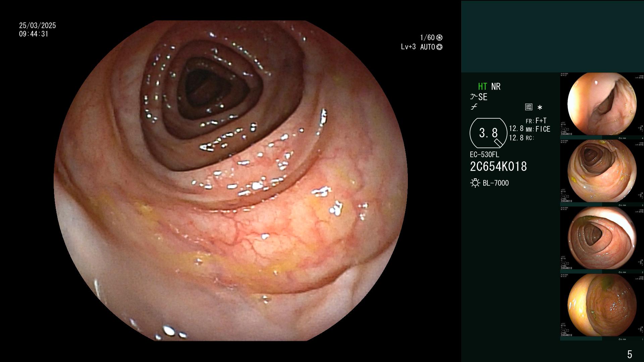644x362 pixels.
Task: Select the first thumbnail showing a collapsed fold
Action: 602,104
